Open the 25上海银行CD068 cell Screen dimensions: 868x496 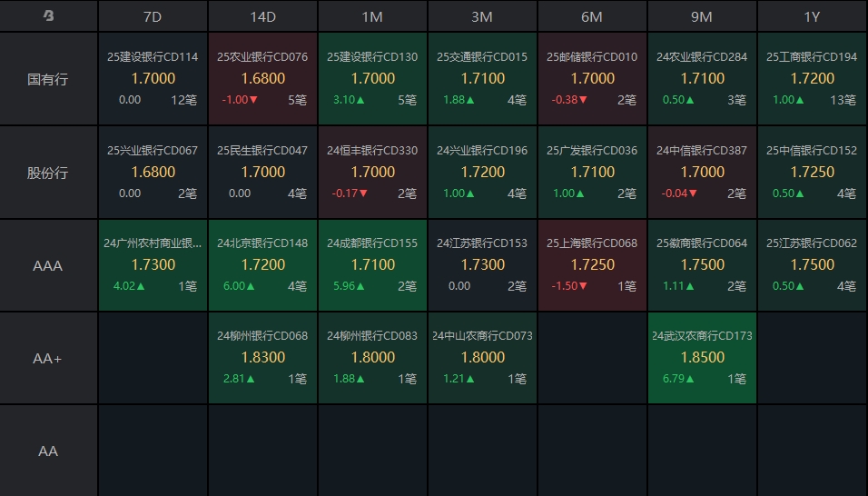point(592,265)
